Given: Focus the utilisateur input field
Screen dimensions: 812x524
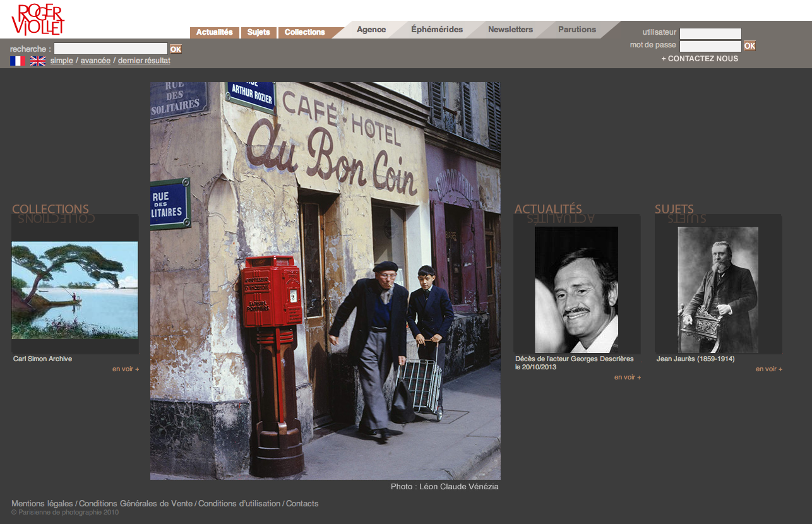Looking at the screenshot, I should (710, 33).
